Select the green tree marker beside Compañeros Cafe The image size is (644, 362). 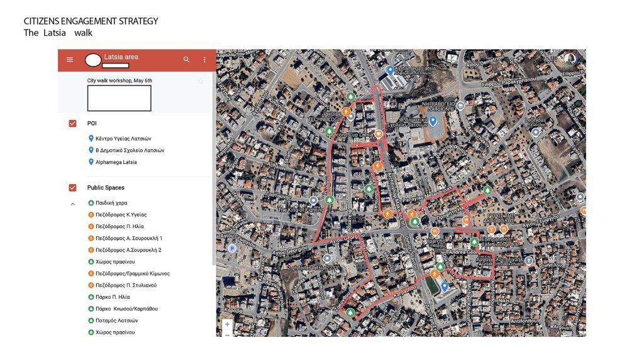tap(474, 241)
